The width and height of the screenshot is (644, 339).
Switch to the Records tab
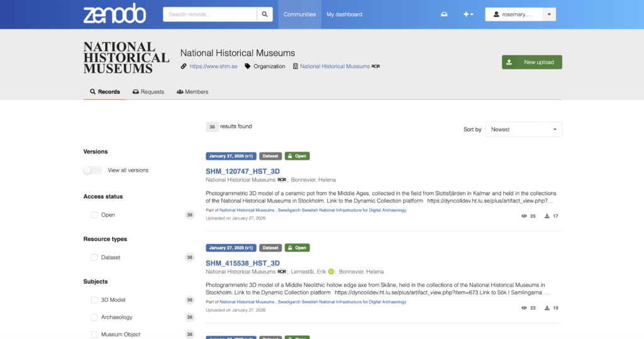point(105,92)
